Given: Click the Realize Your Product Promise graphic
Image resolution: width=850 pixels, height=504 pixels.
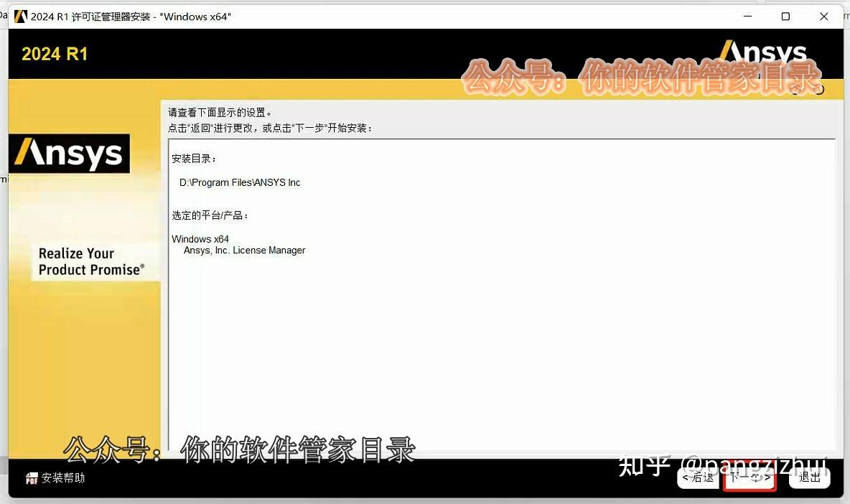Looking at the screenshot, I should (x=90, y=261).
